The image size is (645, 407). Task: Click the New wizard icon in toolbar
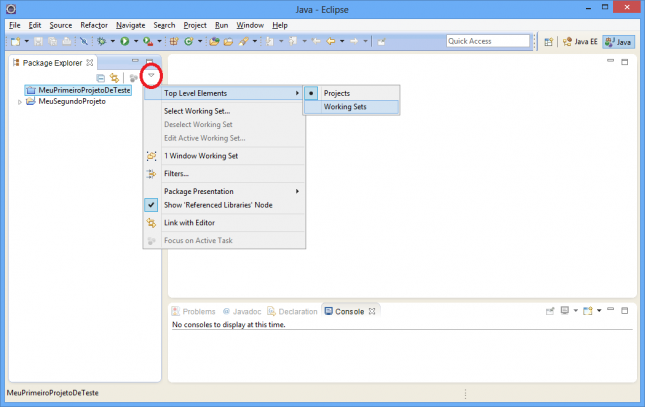pos(16,41)
